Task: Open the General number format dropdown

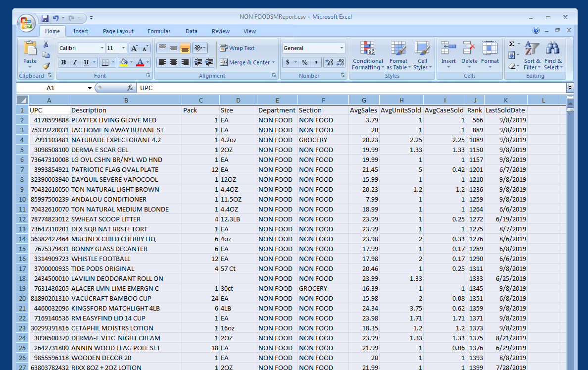Action: 342,48
